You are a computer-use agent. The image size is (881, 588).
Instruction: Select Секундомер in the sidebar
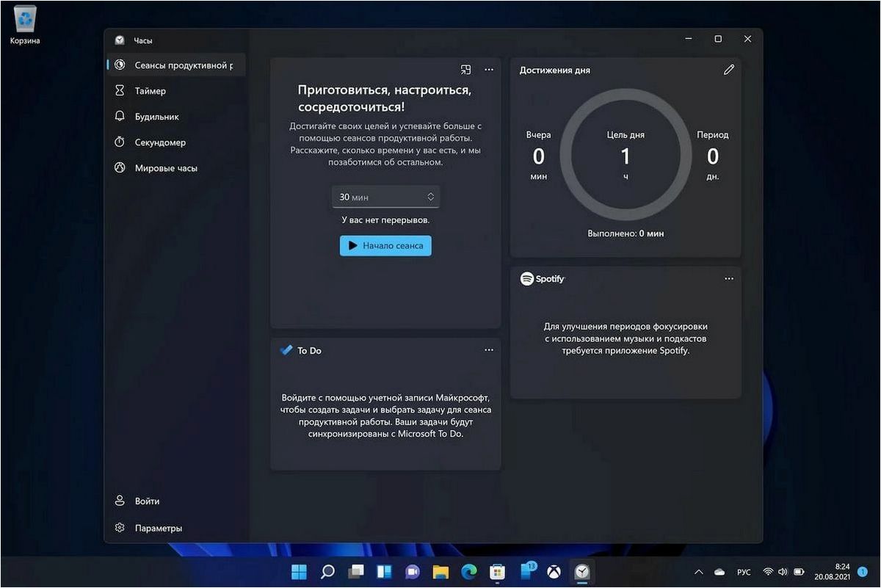176,142
